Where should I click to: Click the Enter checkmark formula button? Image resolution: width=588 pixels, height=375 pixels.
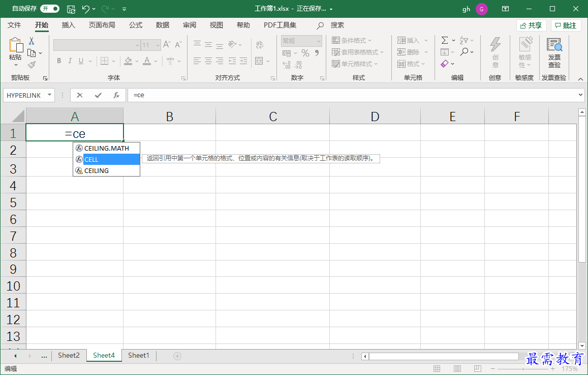[x=98, y=95]
